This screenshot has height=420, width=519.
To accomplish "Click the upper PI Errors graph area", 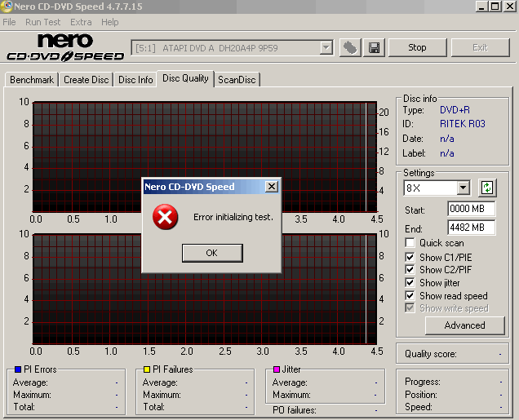I will (x=205, y=157).
